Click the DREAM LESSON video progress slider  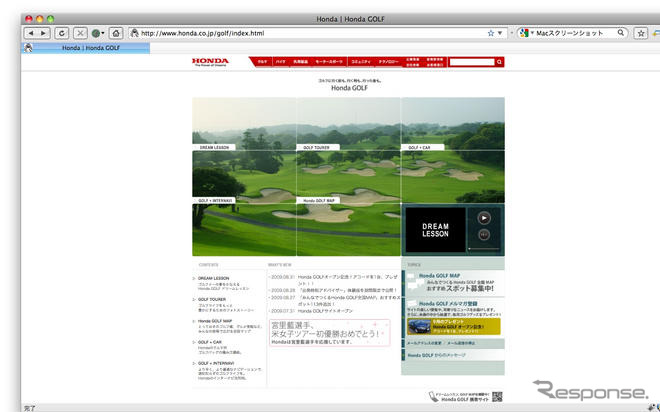tap(484, 249)
